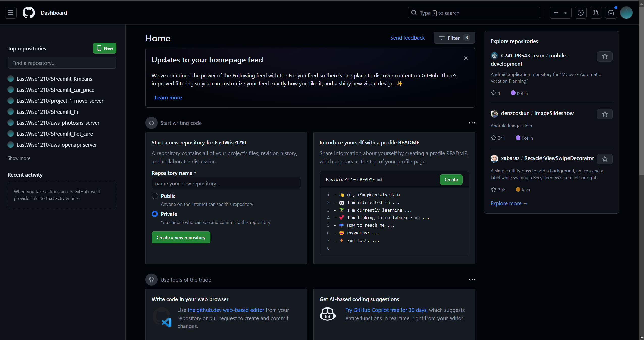644x340 pixels.
Task: Open EastWise1210/Streamlit_Kmeans repository
Action: [54, 79]
